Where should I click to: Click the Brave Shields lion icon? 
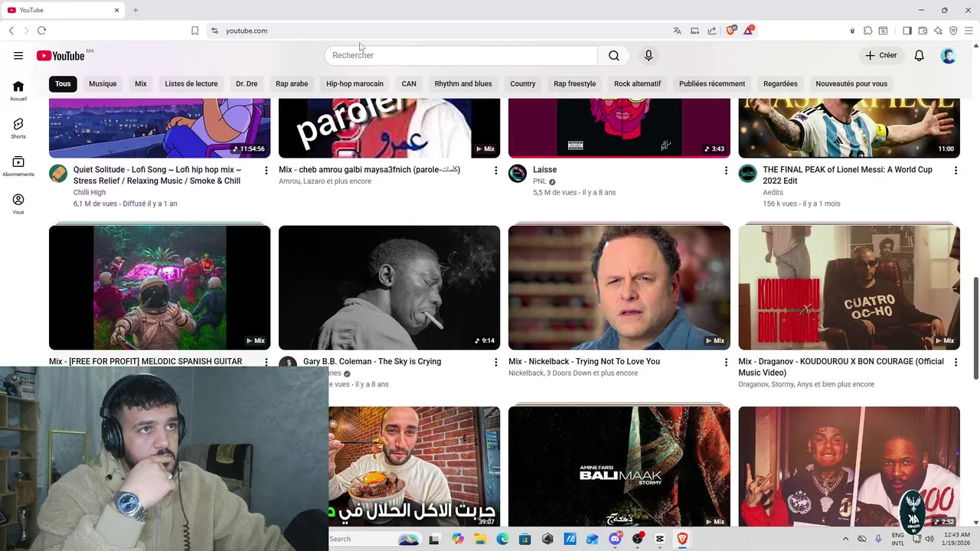coord(730,31)
